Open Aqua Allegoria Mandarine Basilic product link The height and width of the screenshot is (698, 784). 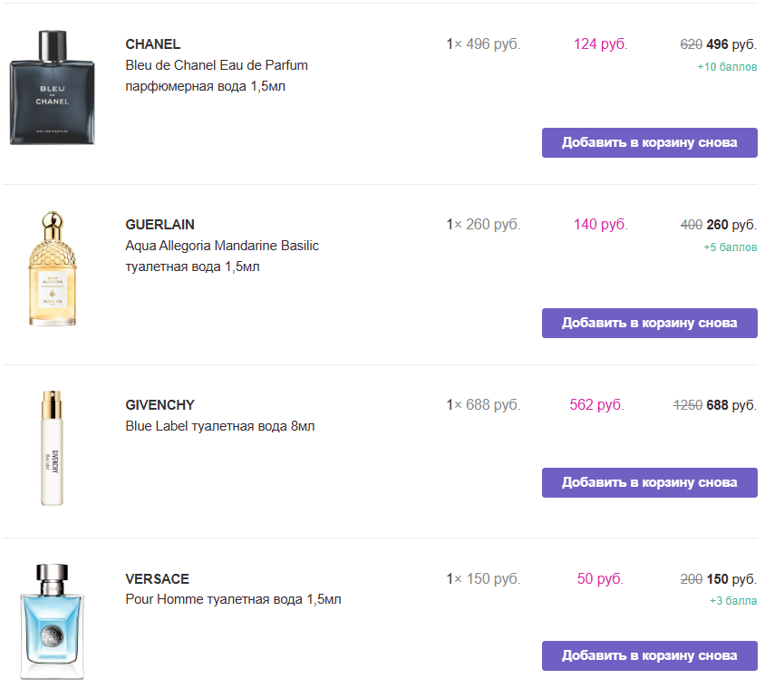click(x=222, y=246)
